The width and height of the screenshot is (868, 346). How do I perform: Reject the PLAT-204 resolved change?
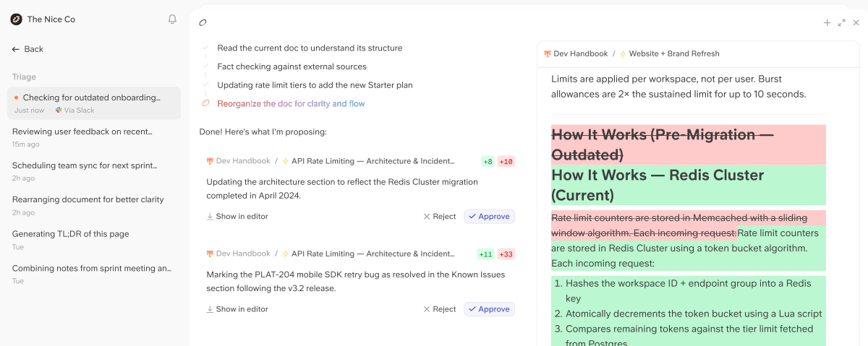(x=439, y=309)
